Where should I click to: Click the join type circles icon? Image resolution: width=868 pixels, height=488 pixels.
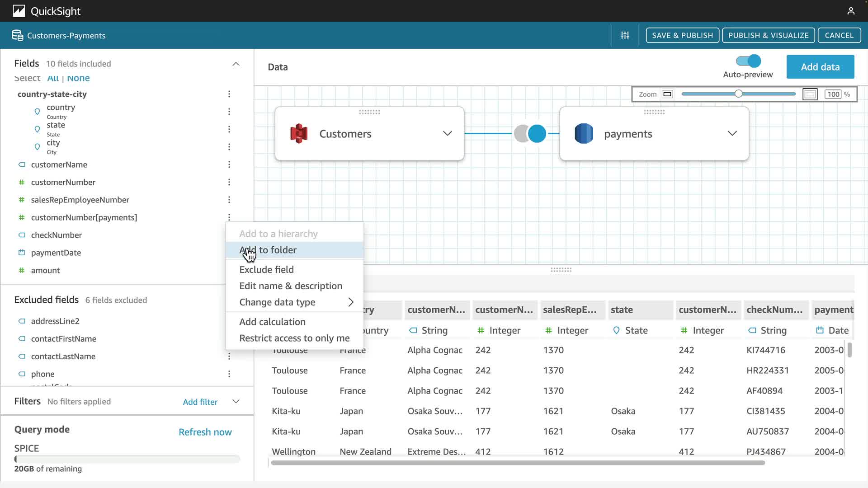tap(530, 134)
